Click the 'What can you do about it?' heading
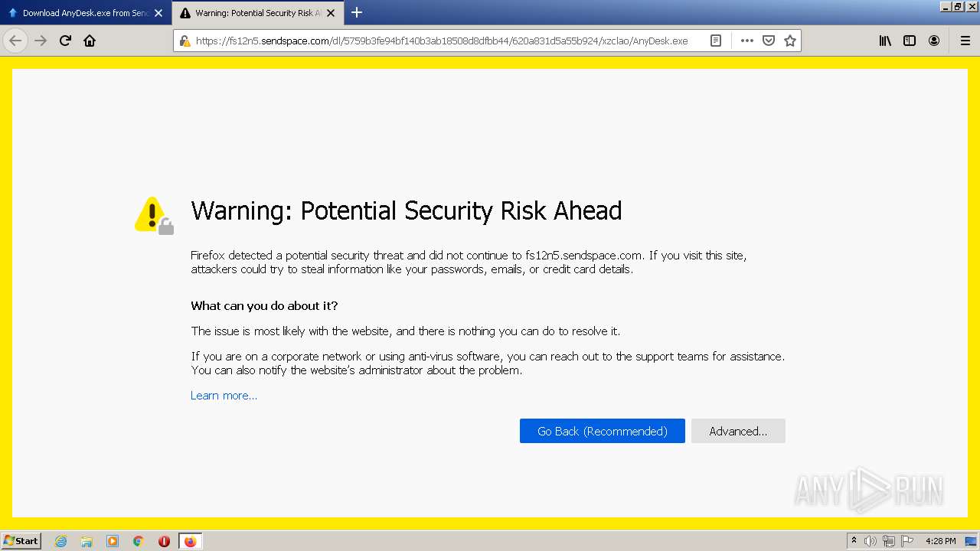This screenshot has width=980, height=551. [264, 306]
